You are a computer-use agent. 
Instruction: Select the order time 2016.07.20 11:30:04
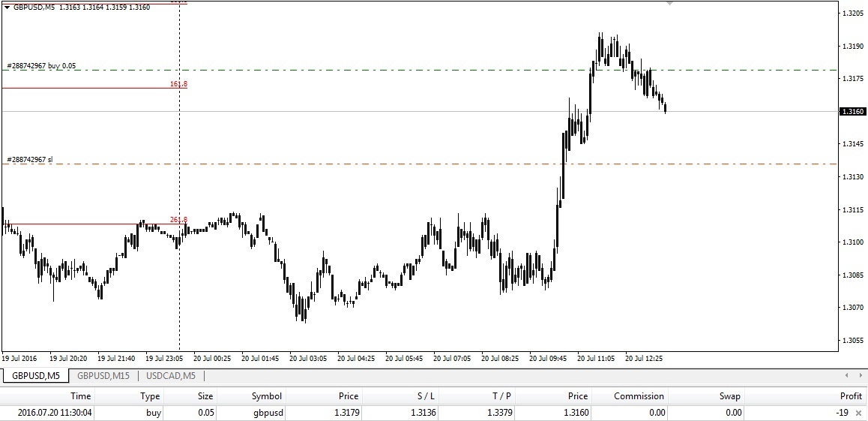55,413
